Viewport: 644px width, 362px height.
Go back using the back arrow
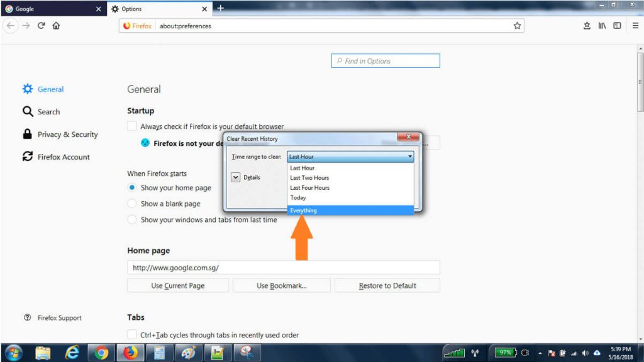pyautogui.click(x=11, y=25)
